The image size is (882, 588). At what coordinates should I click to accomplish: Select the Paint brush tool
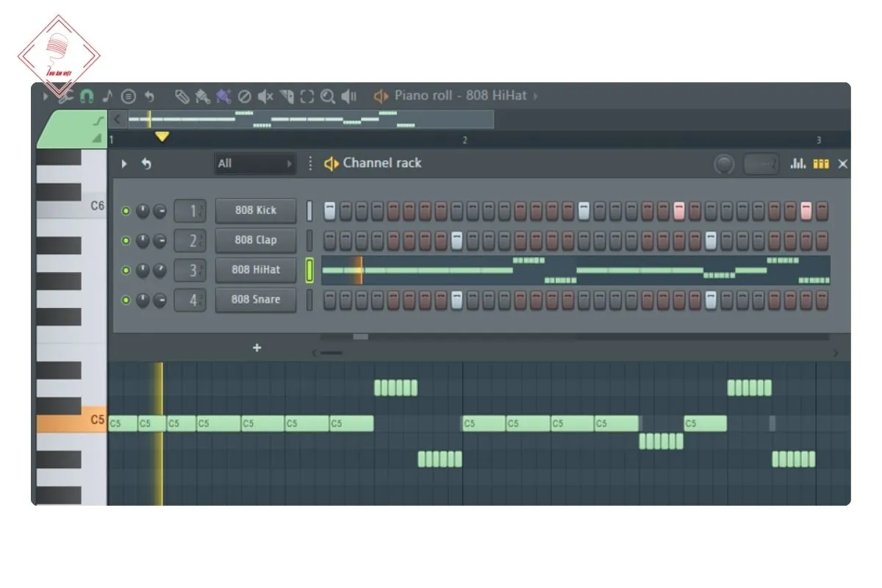203,96
